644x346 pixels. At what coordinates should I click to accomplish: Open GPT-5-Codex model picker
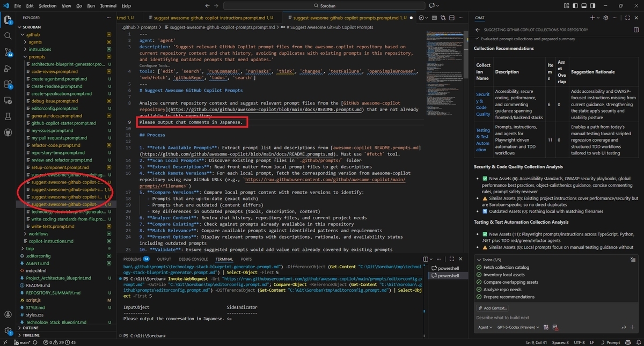(518, 327)
